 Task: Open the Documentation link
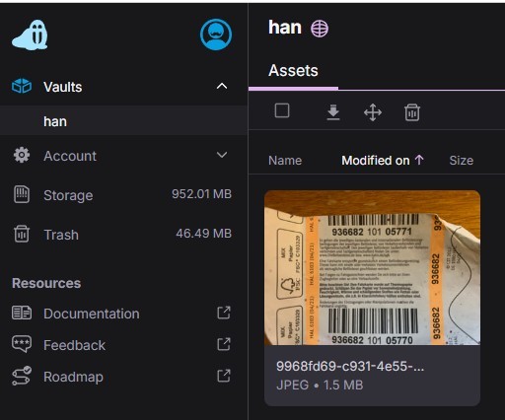(x=92, y=314)
